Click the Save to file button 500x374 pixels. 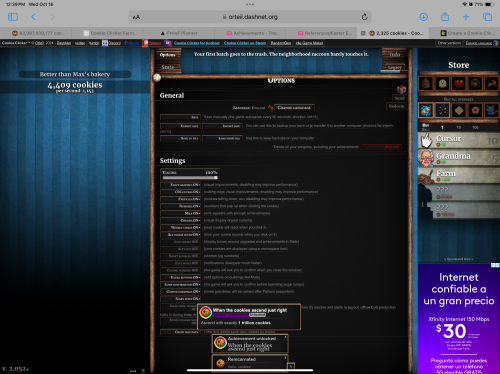180,138
